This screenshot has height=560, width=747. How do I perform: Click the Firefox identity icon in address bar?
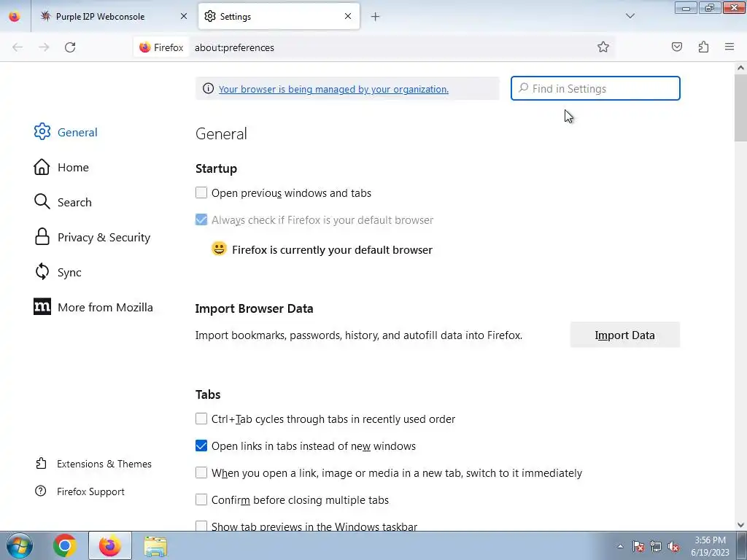coord(161,47)
